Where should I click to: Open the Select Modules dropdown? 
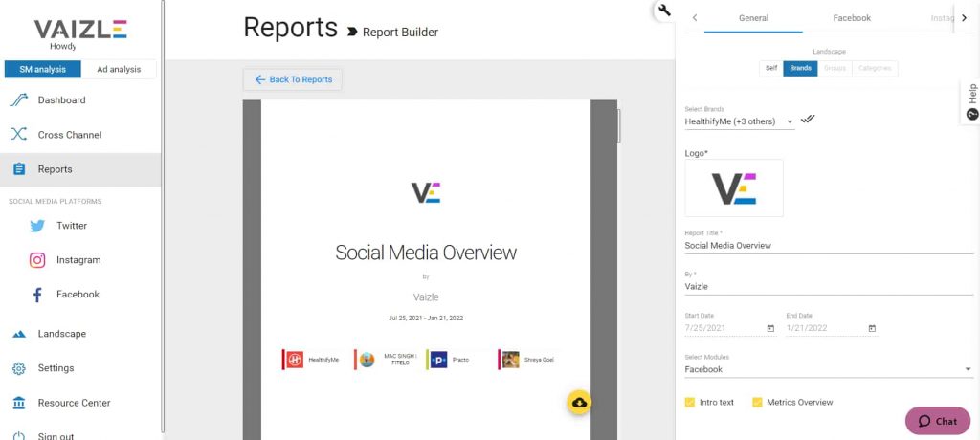pyautogui.click(x=829, y=369)
